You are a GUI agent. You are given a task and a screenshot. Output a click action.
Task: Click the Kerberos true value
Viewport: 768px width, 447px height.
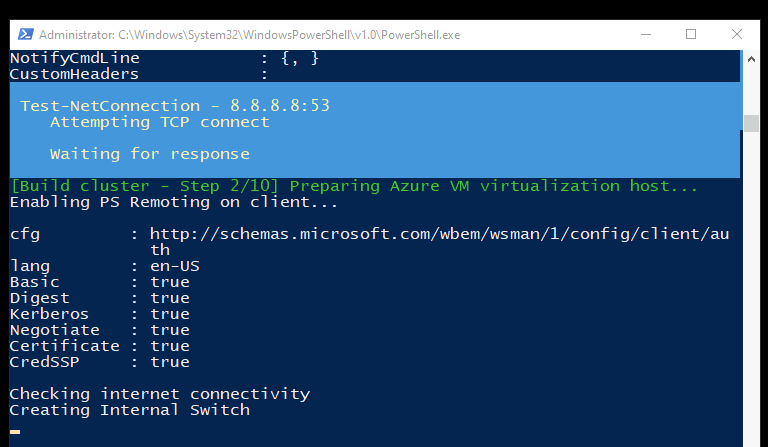click(170, 314)
